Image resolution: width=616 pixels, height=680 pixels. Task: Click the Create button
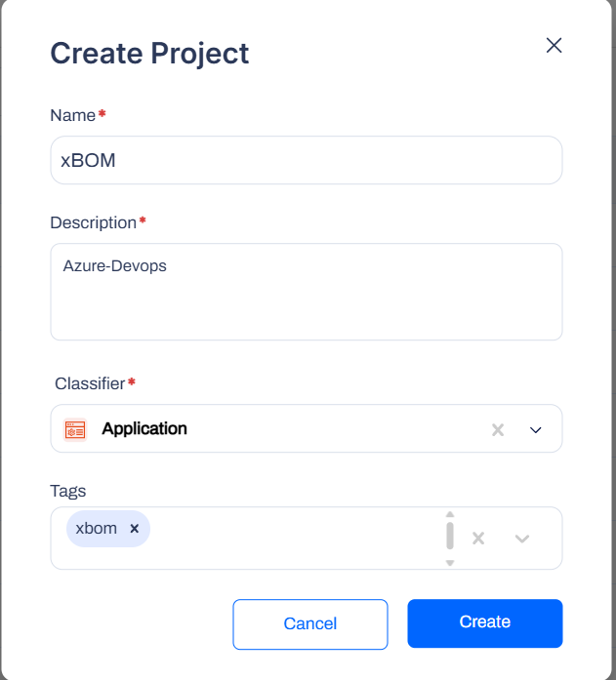(485, 623)
